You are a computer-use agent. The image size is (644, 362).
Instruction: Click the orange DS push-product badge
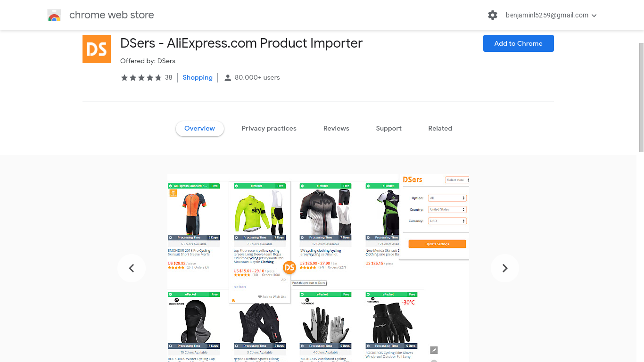point(289,268)
